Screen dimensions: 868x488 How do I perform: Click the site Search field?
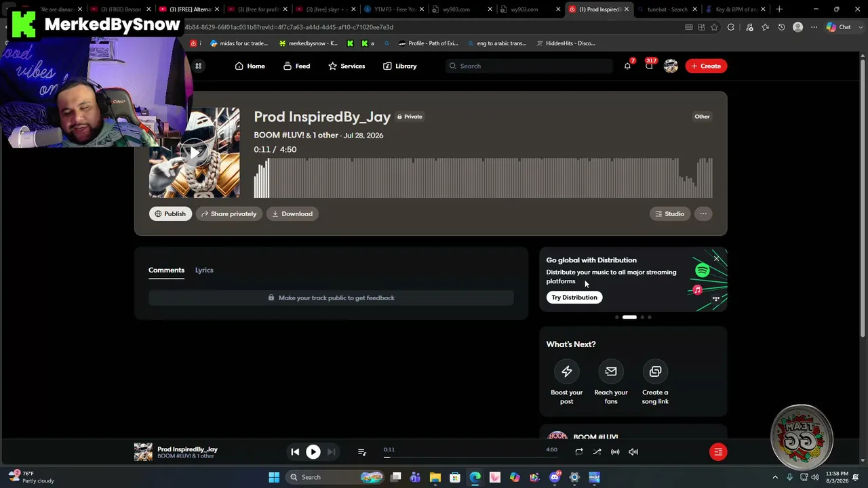529,66
